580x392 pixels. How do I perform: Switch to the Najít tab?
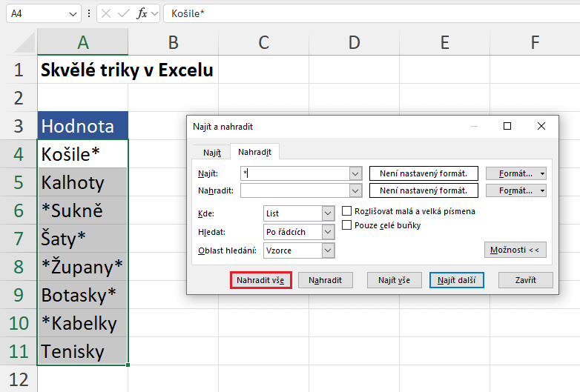click(x=212, y=152)
